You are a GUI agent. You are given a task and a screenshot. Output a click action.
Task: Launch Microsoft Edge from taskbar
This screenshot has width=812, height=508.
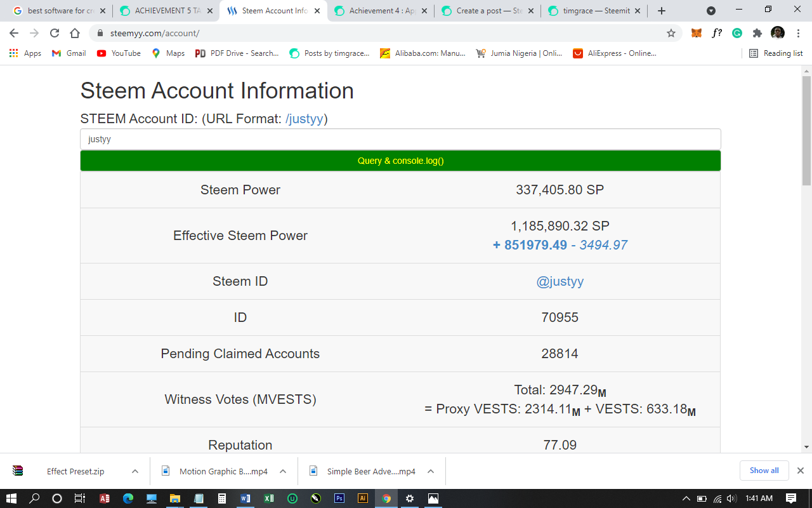pos(128,498)
